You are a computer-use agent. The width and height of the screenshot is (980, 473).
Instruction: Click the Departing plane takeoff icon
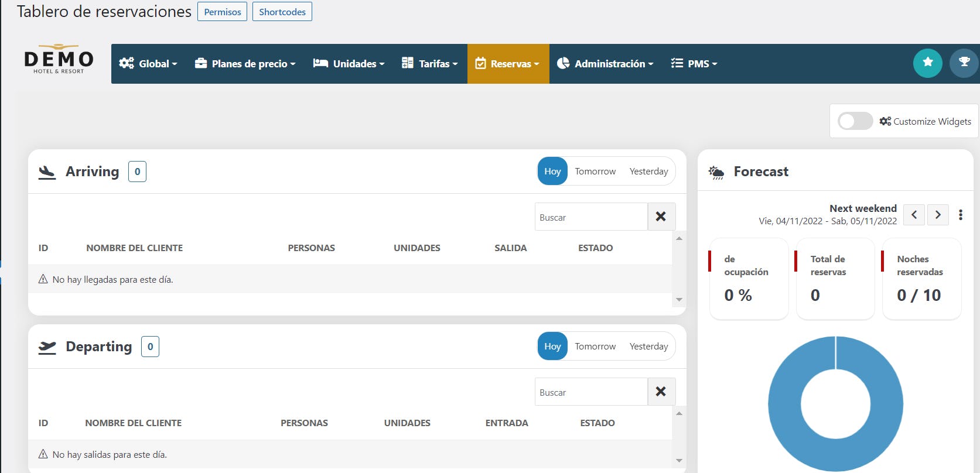tap(47, 347)
